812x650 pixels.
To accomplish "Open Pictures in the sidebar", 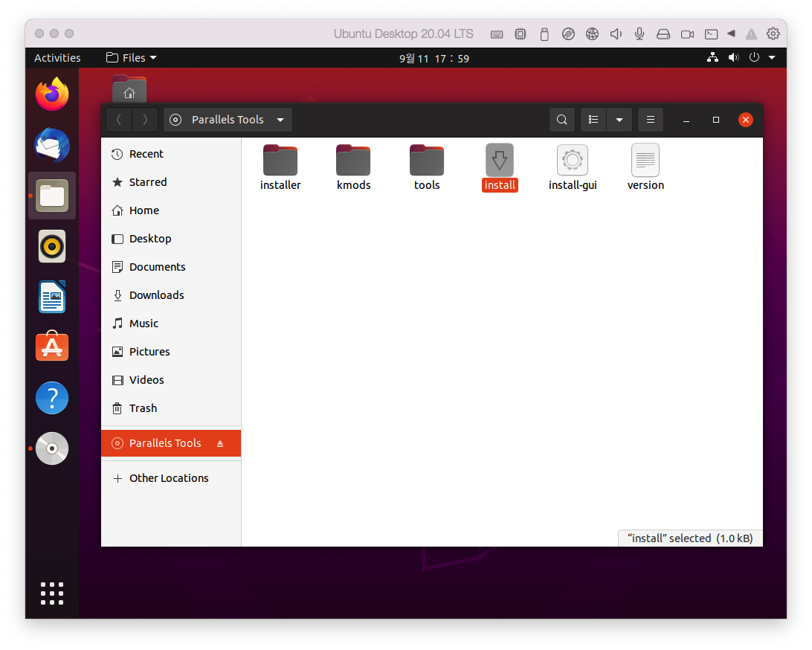I will [x=171, y=352].
